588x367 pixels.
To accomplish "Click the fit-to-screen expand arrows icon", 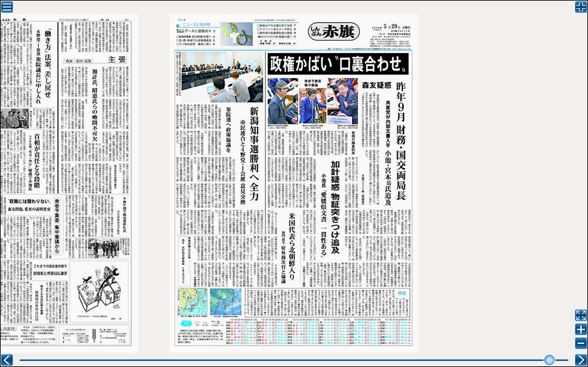I will coord(580,316).
